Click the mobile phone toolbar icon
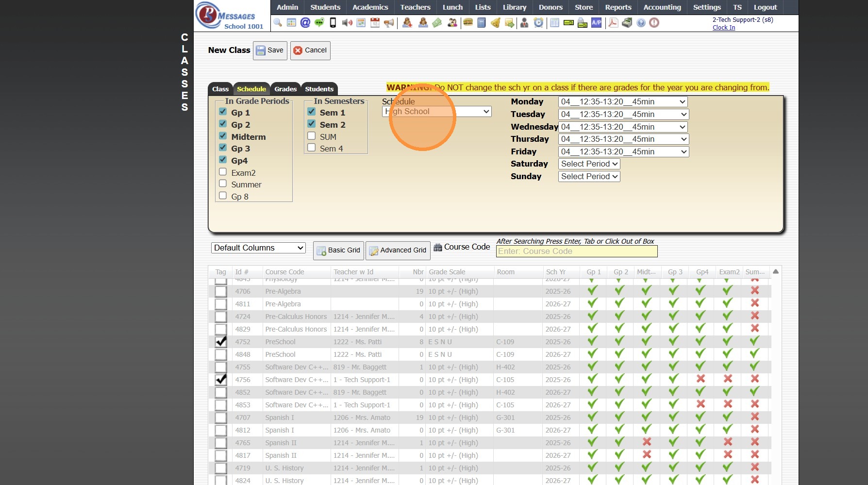This screenshot has height=485, width=868. pyautogui.click(x=333, y=23)
